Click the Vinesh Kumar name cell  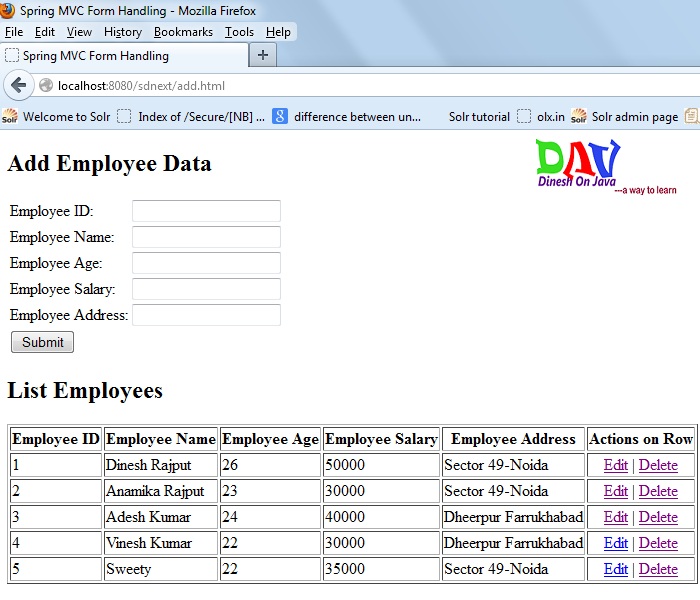161,543
